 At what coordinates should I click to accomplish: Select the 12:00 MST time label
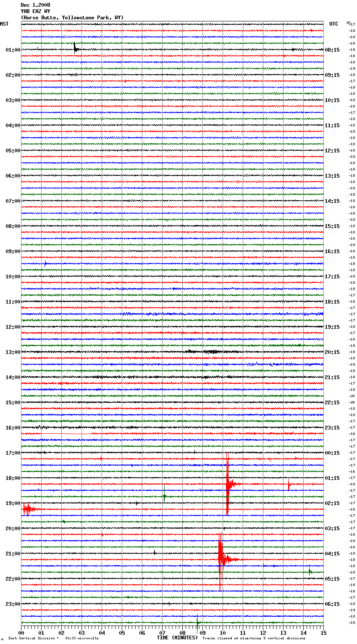(13, 327)
